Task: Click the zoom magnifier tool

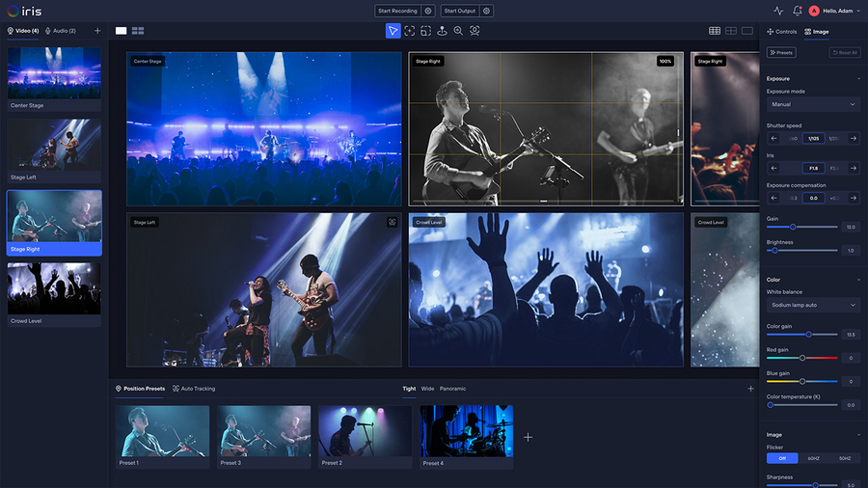Action: click(458, 31)
